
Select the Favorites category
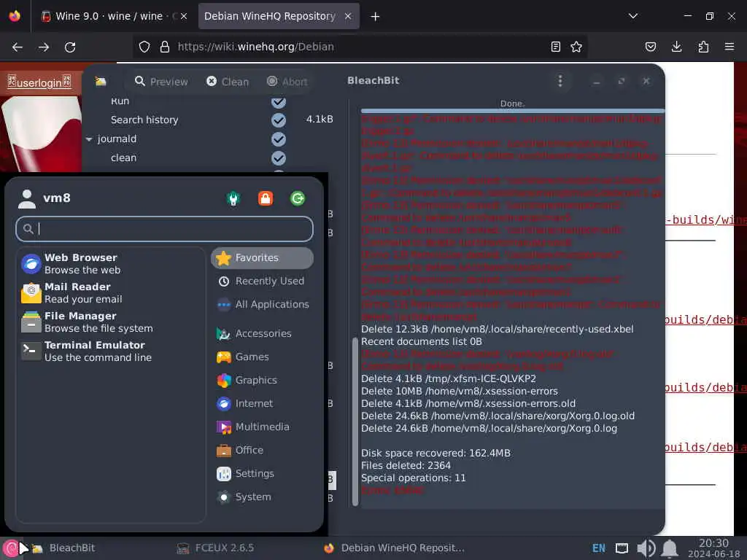[x=262, y=257]
